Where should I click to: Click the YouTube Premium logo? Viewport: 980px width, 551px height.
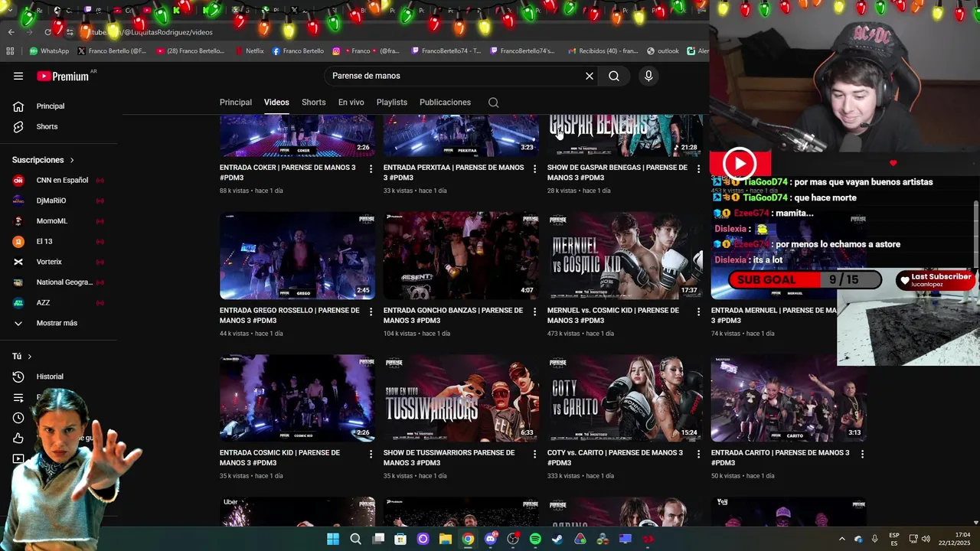pos(63,76)
